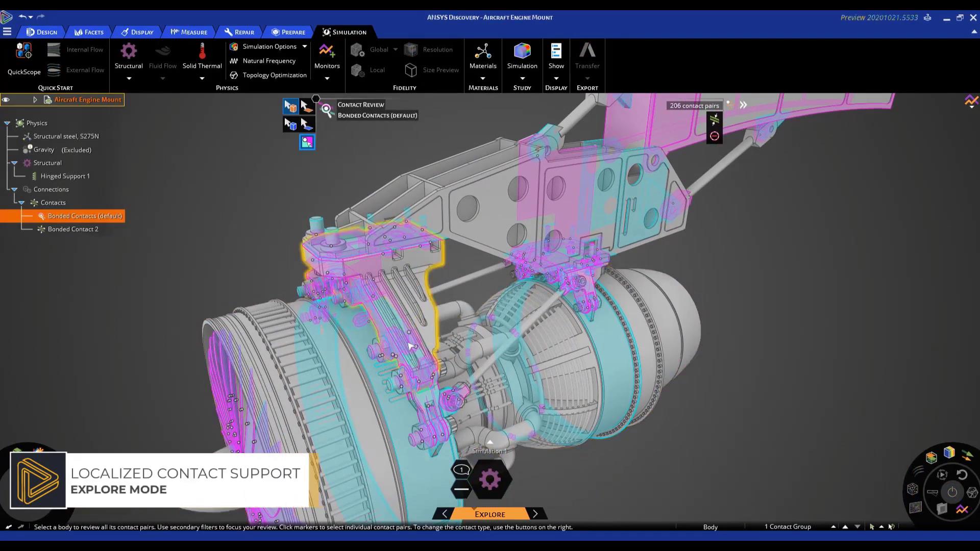The width and height of the screenshot is (980, 551).
Task: Select Bonded Contact 2 tree item
Action: 73,229
